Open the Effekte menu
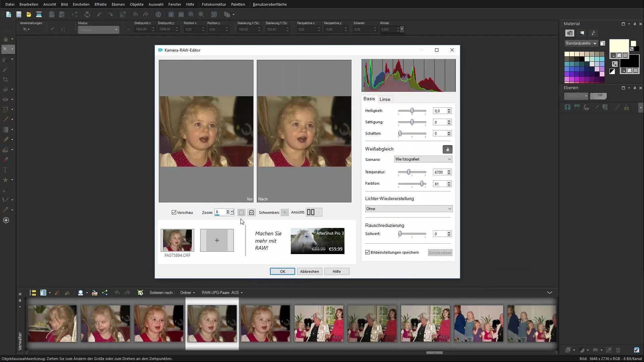 click(101, 4)
